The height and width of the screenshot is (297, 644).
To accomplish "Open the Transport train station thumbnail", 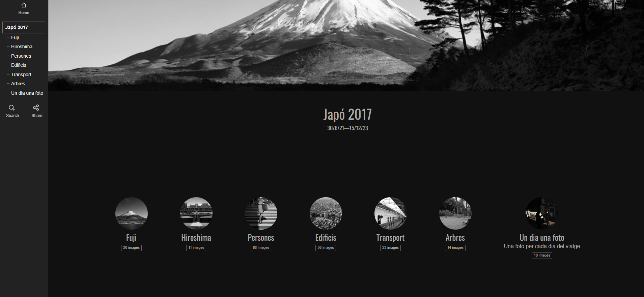I will 390,213.
